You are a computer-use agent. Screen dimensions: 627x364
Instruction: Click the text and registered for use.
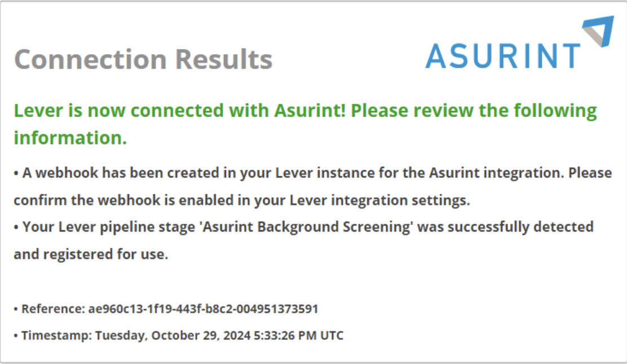click(x=91, y=254)
